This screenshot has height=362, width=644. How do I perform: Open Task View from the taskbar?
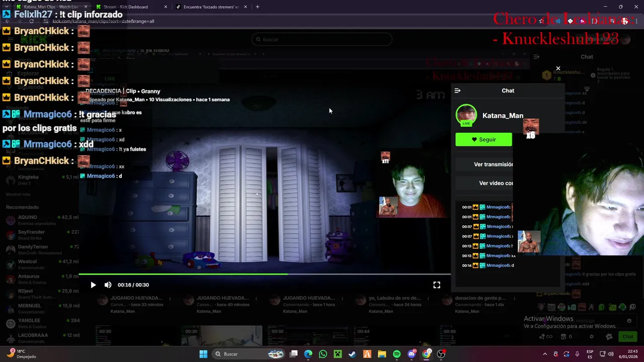(294, 354)
